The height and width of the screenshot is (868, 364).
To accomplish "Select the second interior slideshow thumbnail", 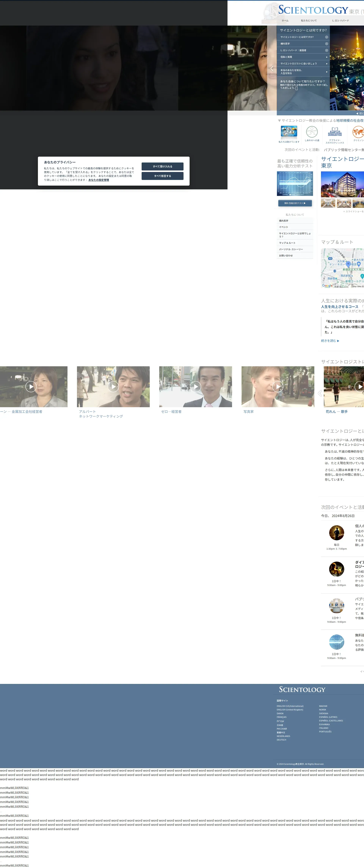I will point(344,203).
